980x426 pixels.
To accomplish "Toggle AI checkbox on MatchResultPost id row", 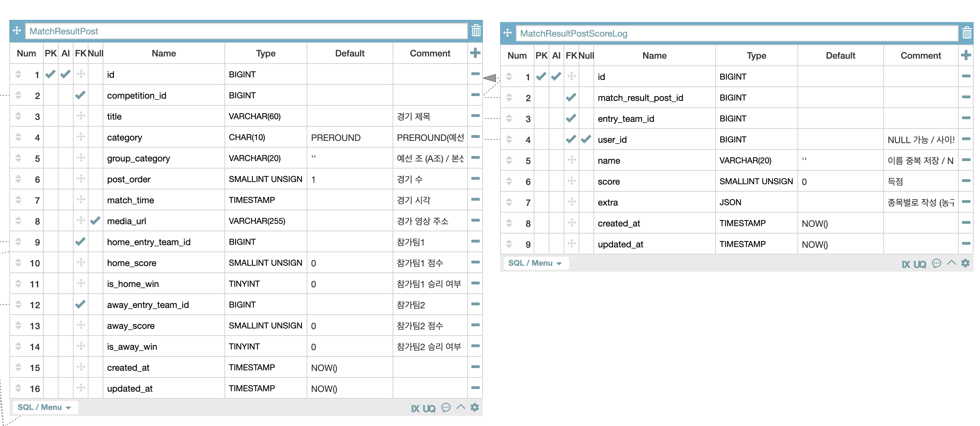I will click(x=65, y=74).
